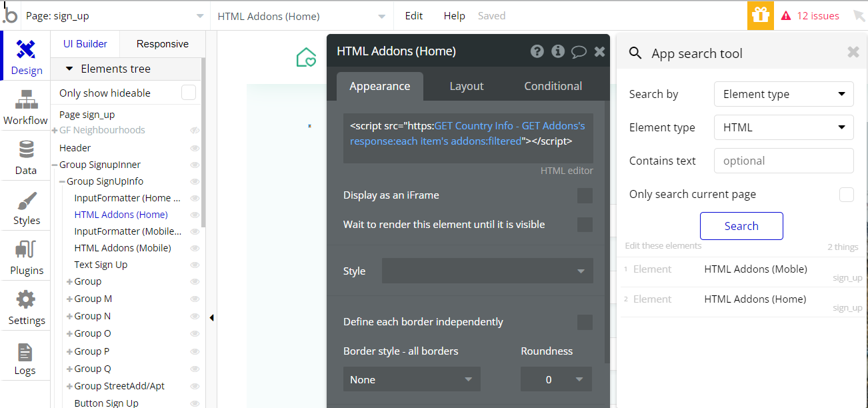Toggle visibility of Text Sign Up
This screenshot has width=868, height=408.
(x=195, y=265)
